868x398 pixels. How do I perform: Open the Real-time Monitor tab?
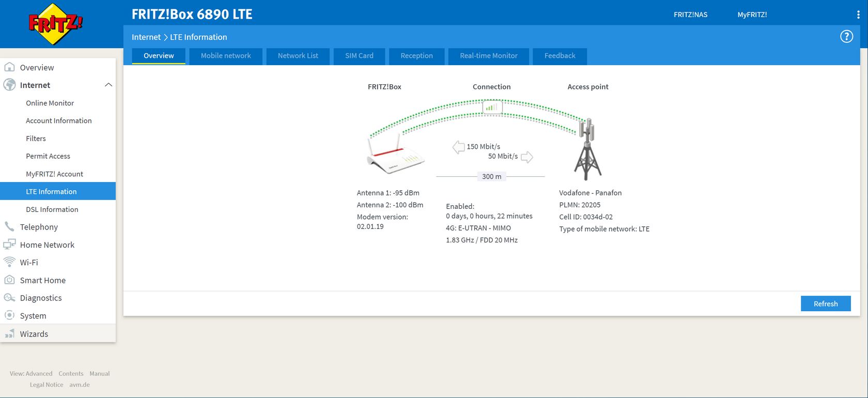click(x=489, y=56)
